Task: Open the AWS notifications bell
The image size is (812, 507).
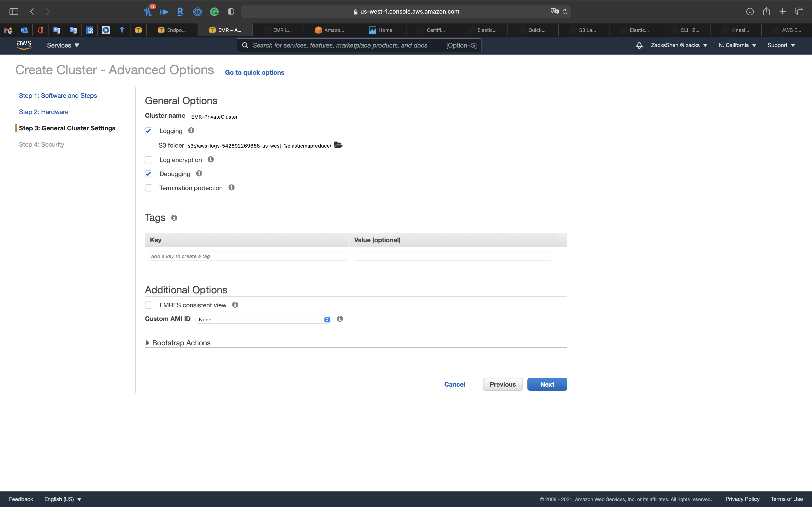Action: pyautogui.click(x=639, y=45)
